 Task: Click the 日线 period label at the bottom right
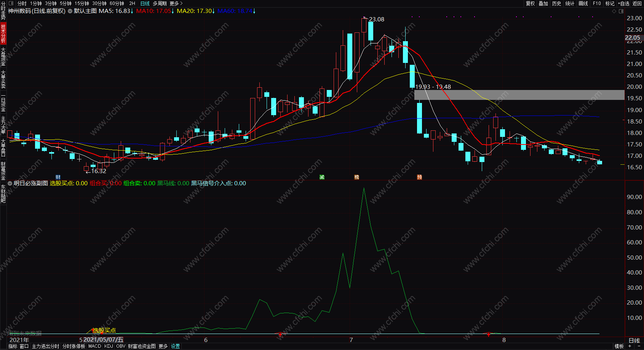634,340
